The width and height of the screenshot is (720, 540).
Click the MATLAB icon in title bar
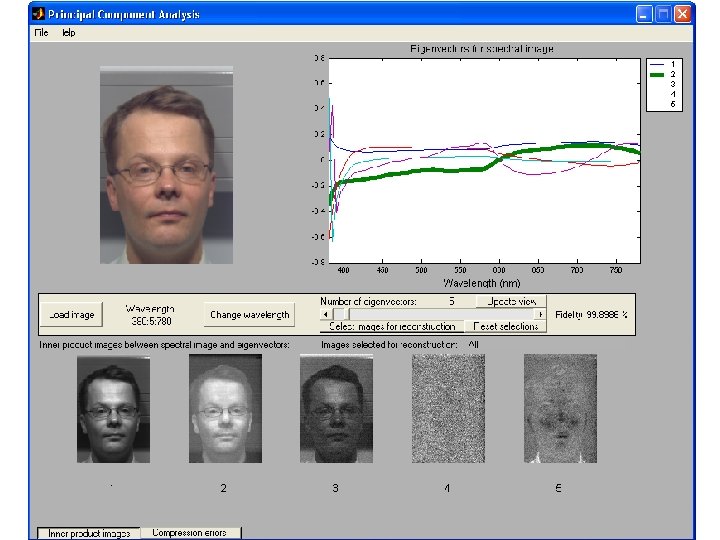pyautogui.click(x=38, y=14)
